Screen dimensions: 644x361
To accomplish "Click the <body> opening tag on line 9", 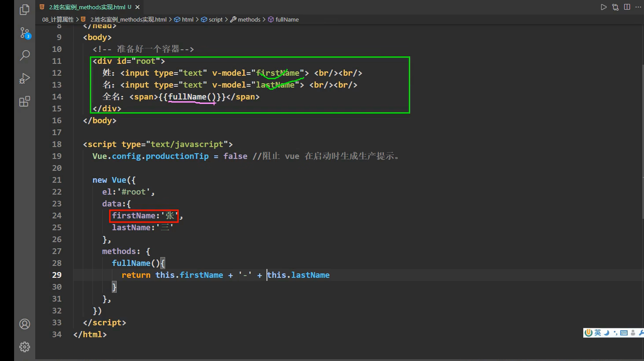I will click(97, 37).
